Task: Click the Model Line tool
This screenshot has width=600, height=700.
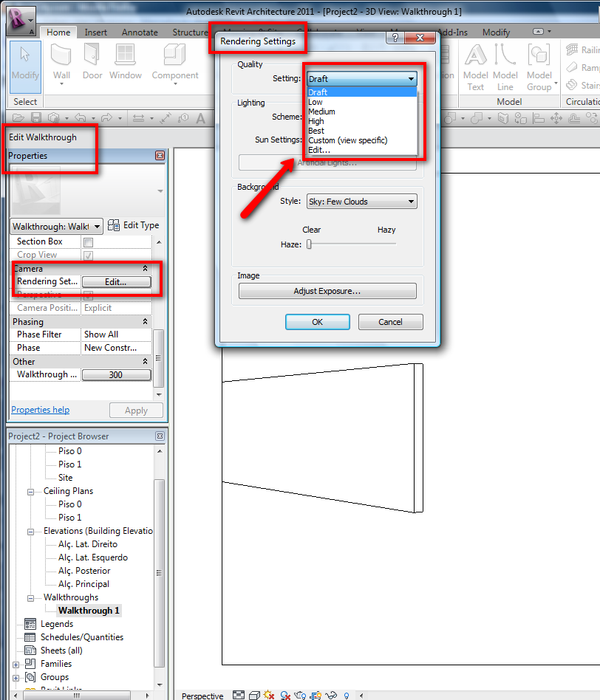Action: tap(505, 67)
